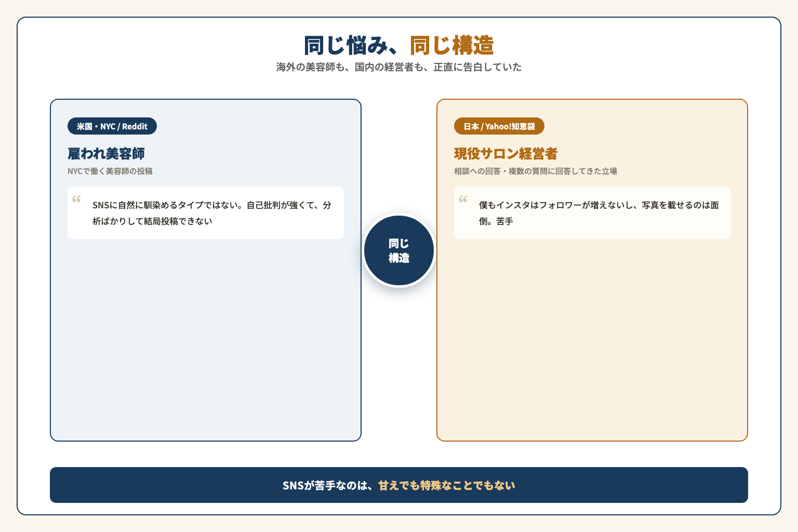
Task: Click the 米国・NYC / Reddit badge
Action: [x=112, y=126]
